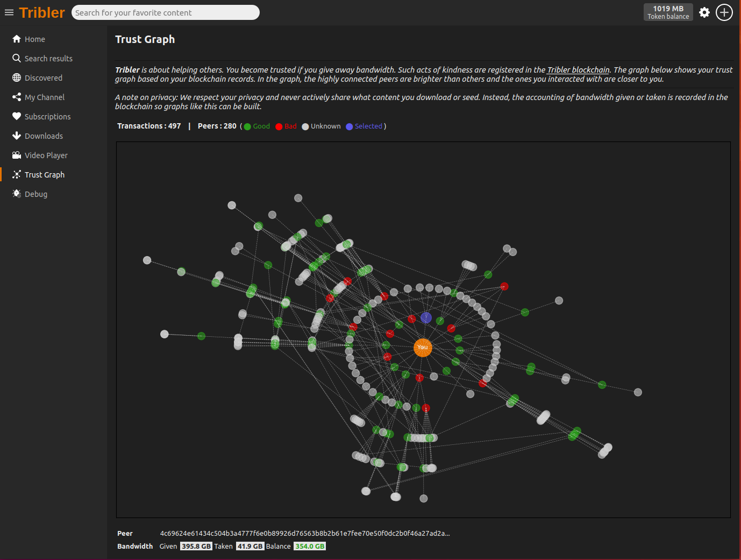
Task: Open My Channel page
Action: pyautogui.click(x=45, y=97)
